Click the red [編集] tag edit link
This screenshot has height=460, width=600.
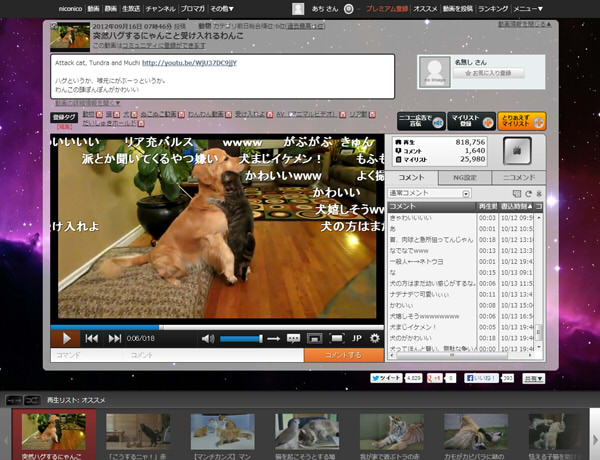(64, 126)
